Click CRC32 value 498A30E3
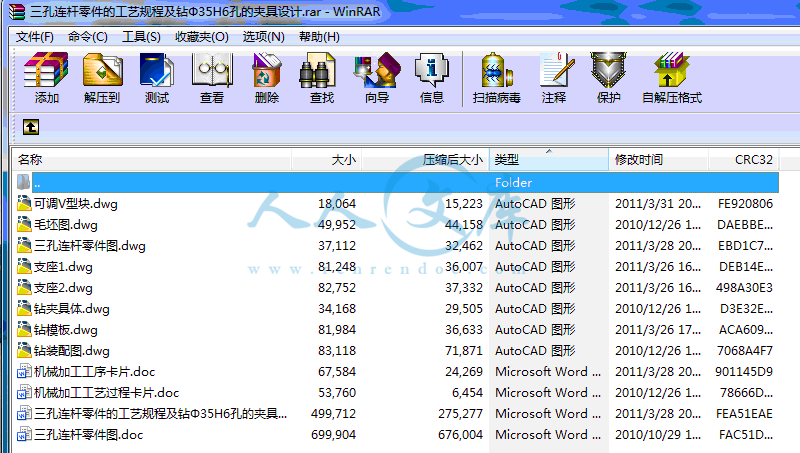The image size is (800, 453). pyautogui.click(x=744, y=287)
